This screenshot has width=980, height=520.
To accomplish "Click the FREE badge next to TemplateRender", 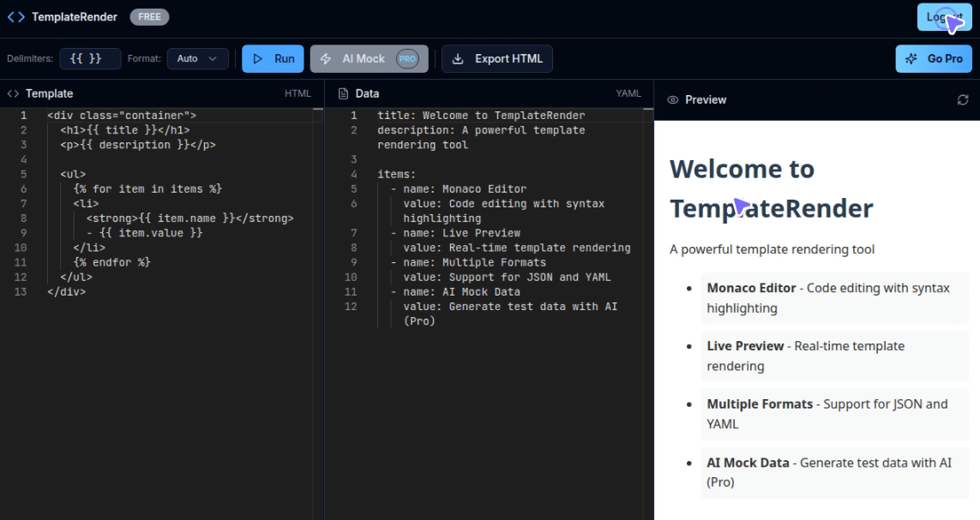I will tap(149, 16).
